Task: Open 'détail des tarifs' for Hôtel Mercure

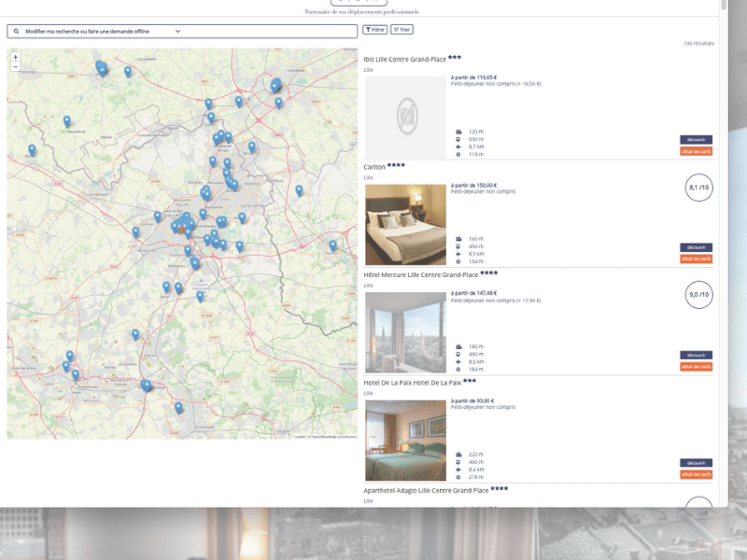Action: (696, 367)
